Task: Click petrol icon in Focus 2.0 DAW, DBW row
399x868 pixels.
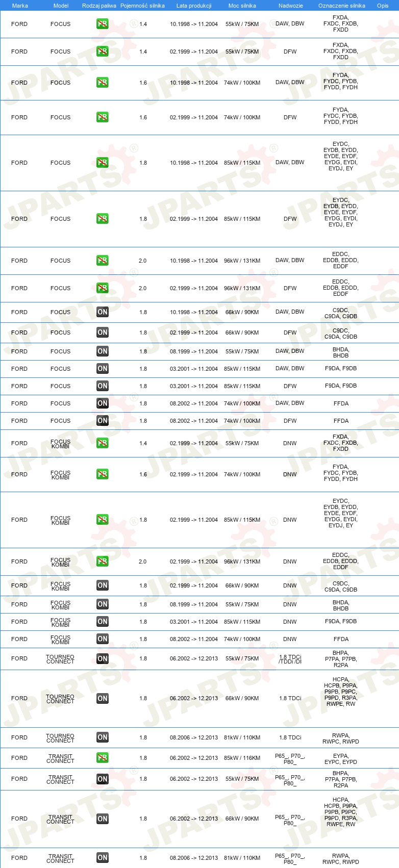Action: tap(102, 261)
